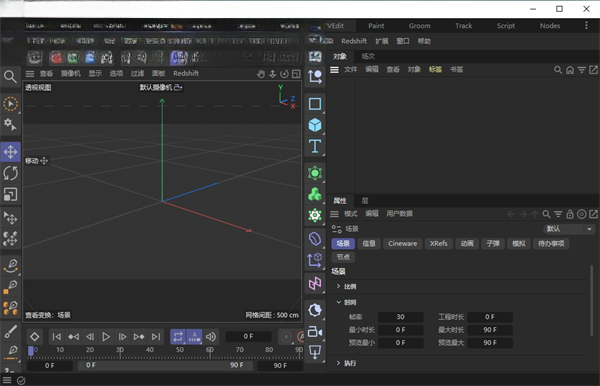
Task: Select the Spline Pen tool
Action: (x=10, y=265)
